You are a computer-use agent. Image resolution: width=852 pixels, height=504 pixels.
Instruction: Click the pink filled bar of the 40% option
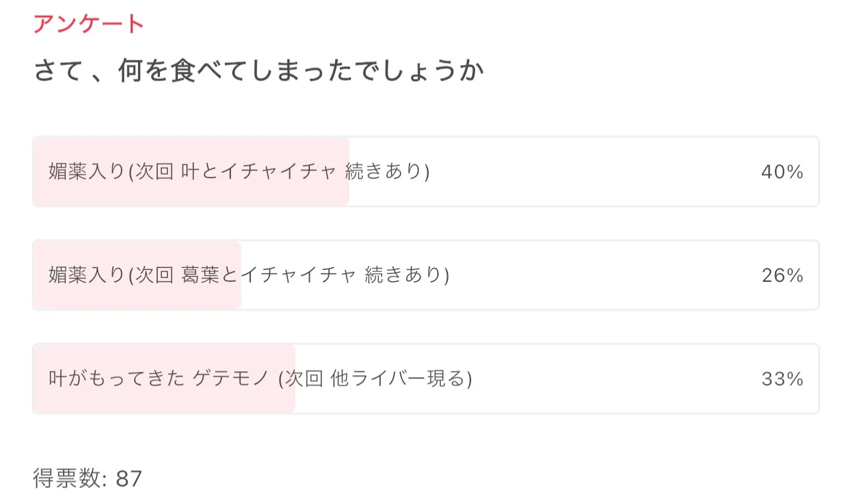tap(191, 151)
